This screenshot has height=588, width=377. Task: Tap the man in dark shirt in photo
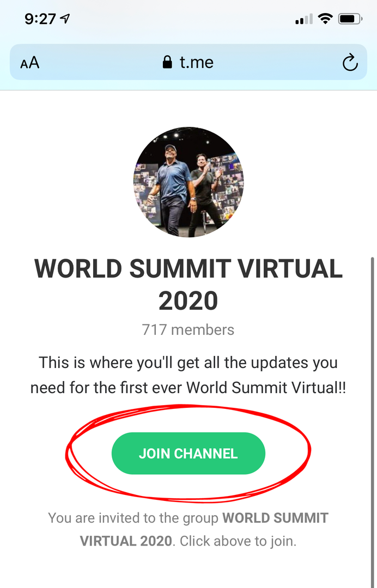coord(205,193)
